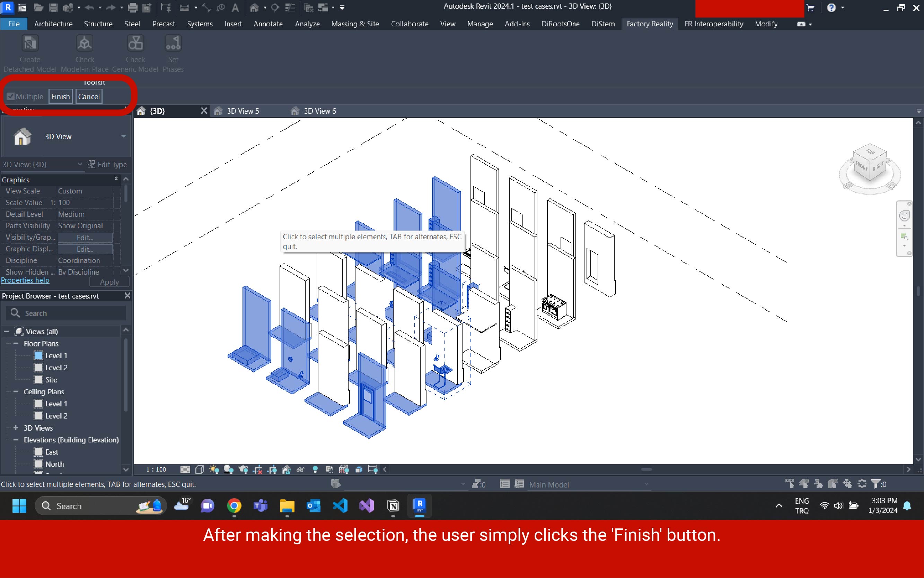Open the Properties help link
This screenshot has width=924, height=578.
[x=25, y=280]
